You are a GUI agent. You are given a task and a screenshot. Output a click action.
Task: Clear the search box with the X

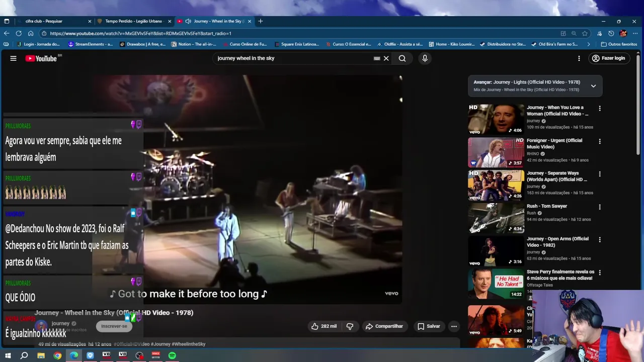click(386, 58)
